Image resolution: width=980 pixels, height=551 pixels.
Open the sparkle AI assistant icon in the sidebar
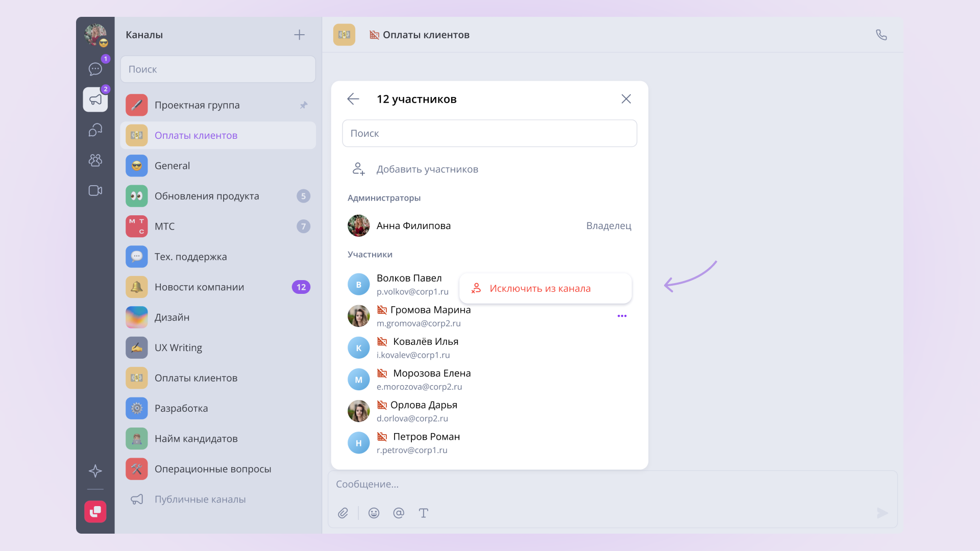[95, 470]
